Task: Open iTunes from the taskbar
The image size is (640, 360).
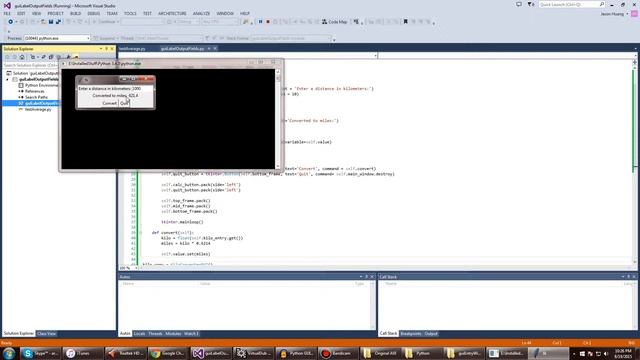Action: coord(83,353)
